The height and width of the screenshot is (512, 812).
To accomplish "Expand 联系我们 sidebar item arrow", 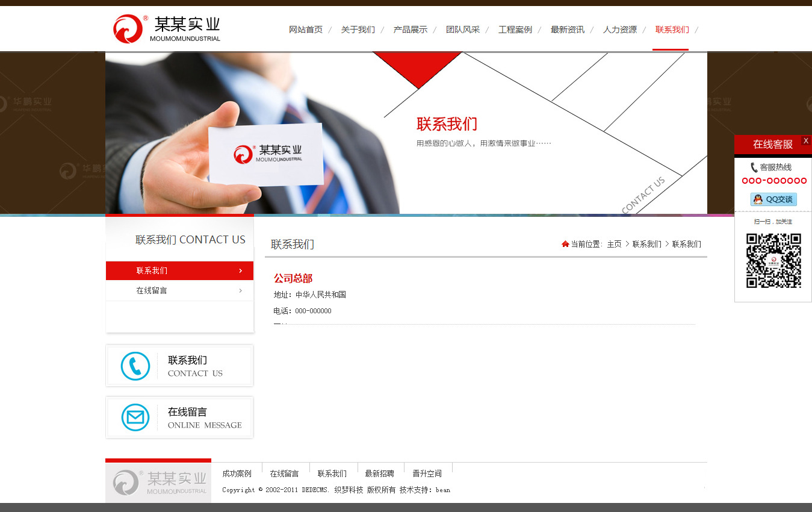I will [240, 271].
